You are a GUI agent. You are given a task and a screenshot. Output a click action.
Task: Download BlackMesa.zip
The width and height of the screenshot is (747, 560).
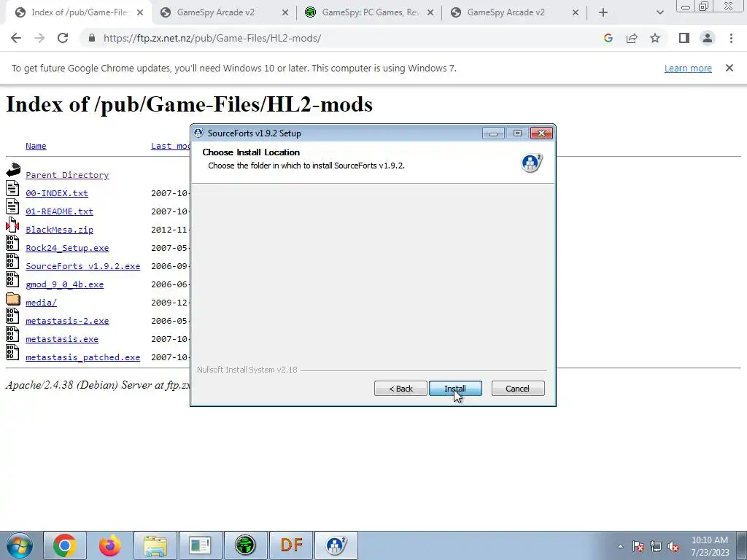tap(60, 230)
